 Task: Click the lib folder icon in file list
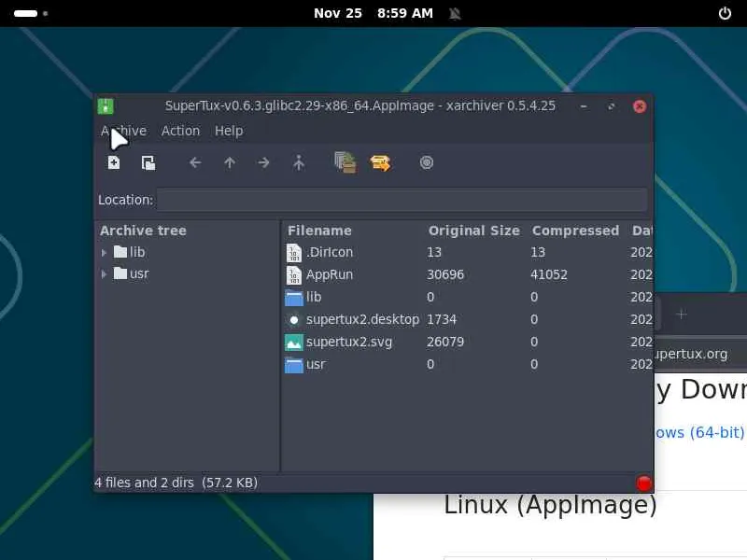coord(294,298)
